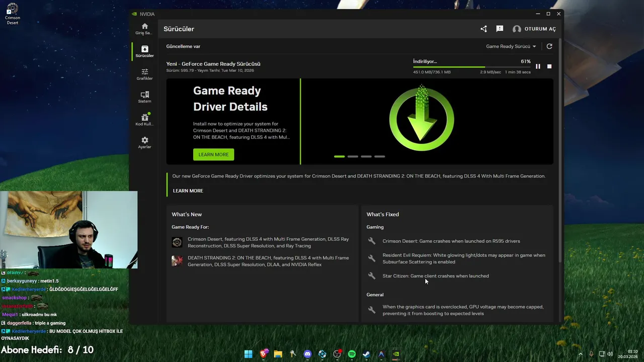This screenshot has width=644, height=362.
Task: Open the Crimson Desert desktop shortcut
Action: (x=13, y=14)
